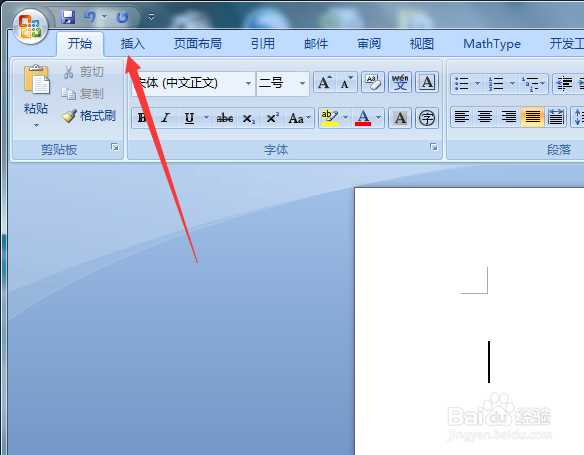The width and height of the screenshot is (584, 455).
Task: Apply distributed alignment
Action: pos(556,117)
